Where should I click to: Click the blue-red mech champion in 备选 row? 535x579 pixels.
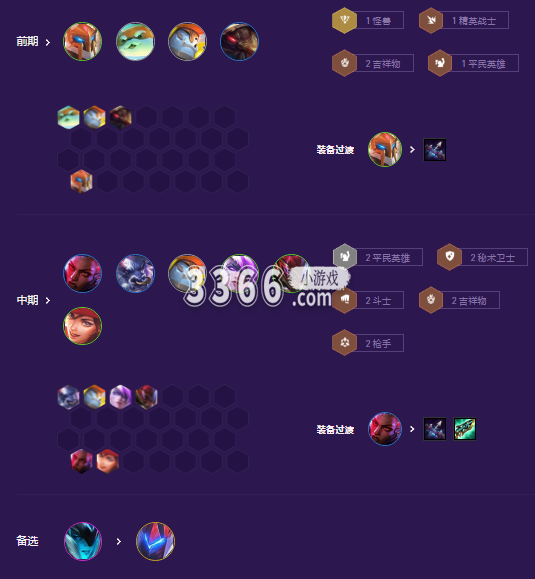tap(155, 541)
